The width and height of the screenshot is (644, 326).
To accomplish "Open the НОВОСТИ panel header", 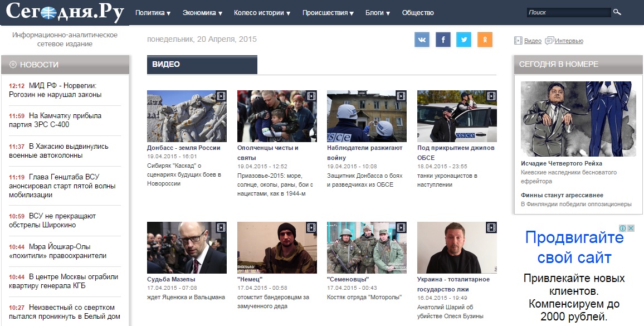I will pyautogui.click(x=65, y=65).
